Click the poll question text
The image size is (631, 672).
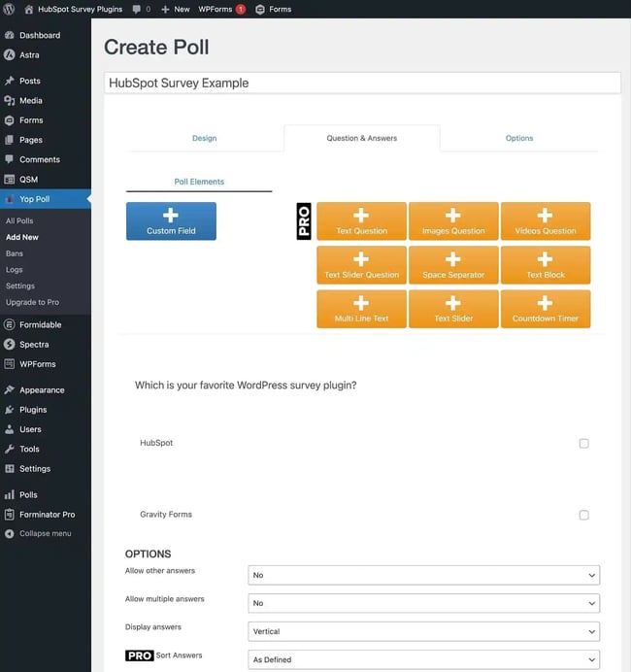click(246, 386)
